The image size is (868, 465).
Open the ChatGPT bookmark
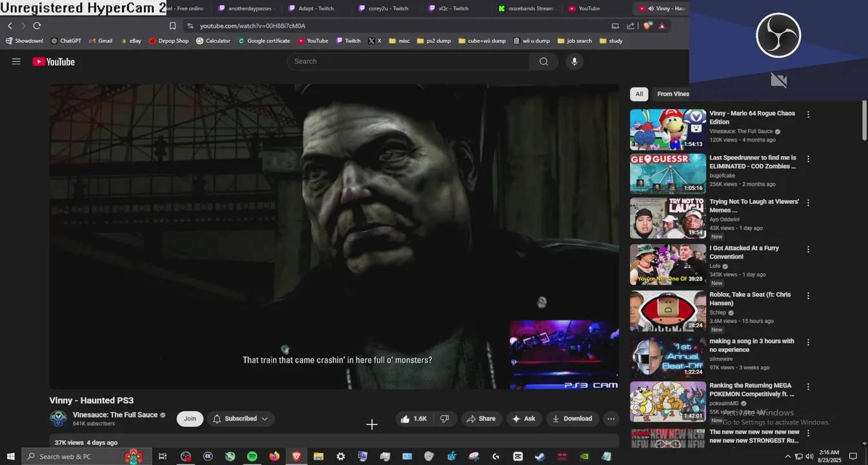coord(66,41)
